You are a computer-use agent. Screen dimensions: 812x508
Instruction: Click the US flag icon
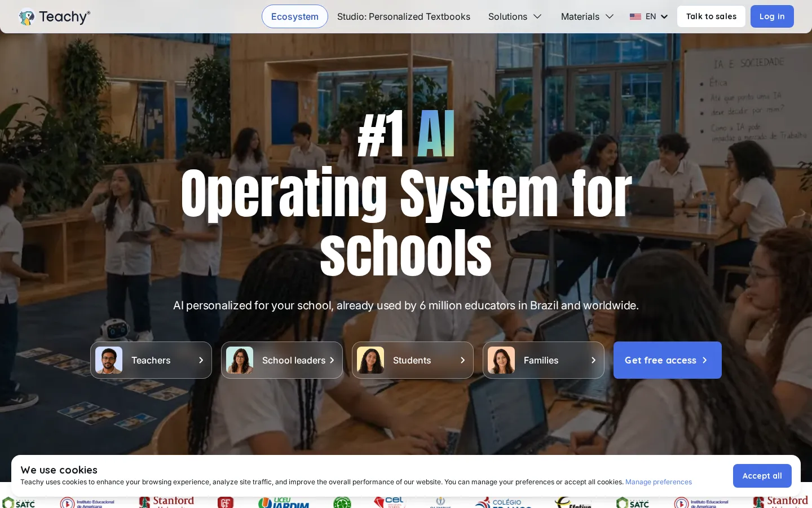[x=636, y=16]
